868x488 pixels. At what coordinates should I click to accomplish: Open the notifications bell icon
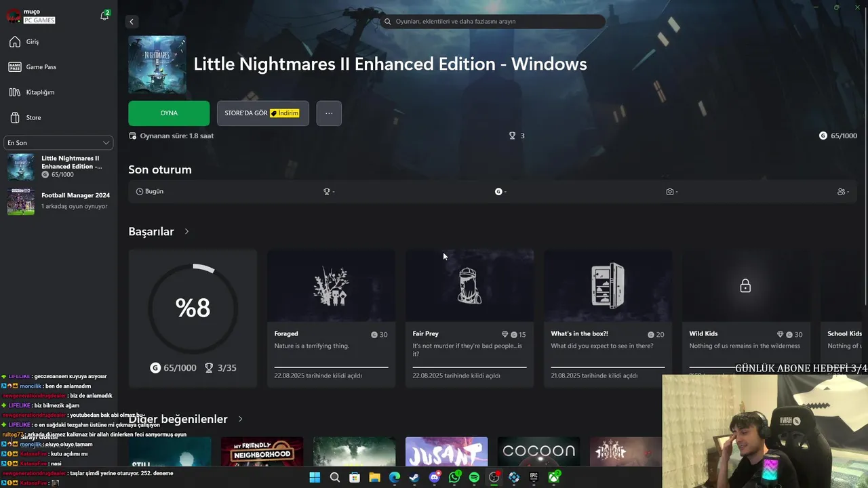tap(104, 15)
